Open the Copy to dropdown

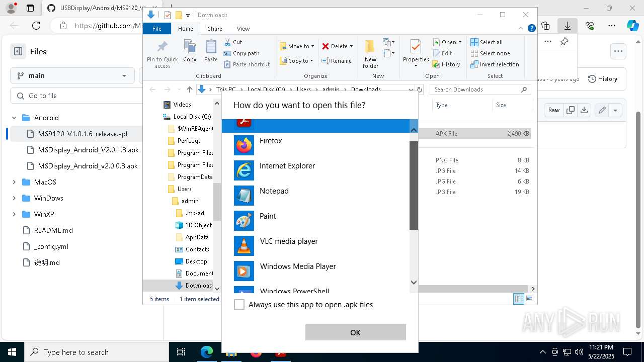(296, 61)
